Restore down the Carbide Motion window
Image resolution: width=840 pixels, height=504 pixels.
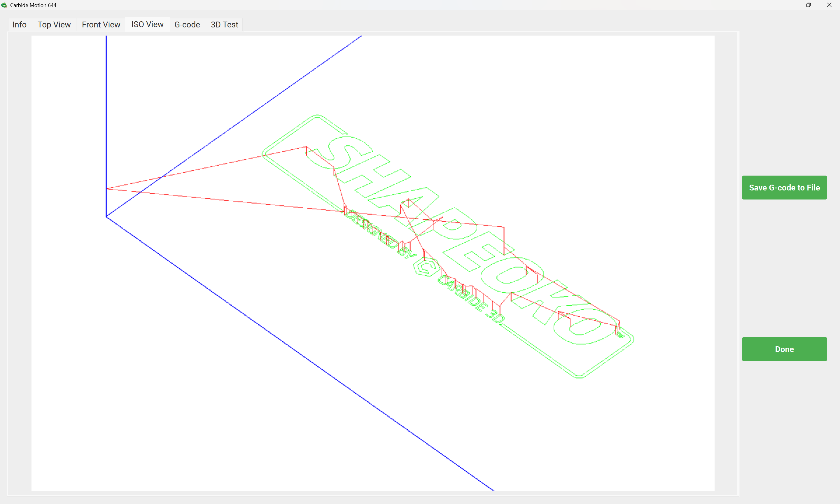pos(809,5)
